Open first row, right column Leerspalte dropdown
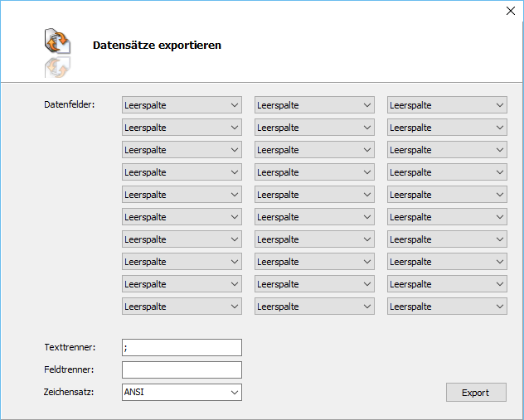The width and height of the screenshot is (524, 420). tap(447, 105)
